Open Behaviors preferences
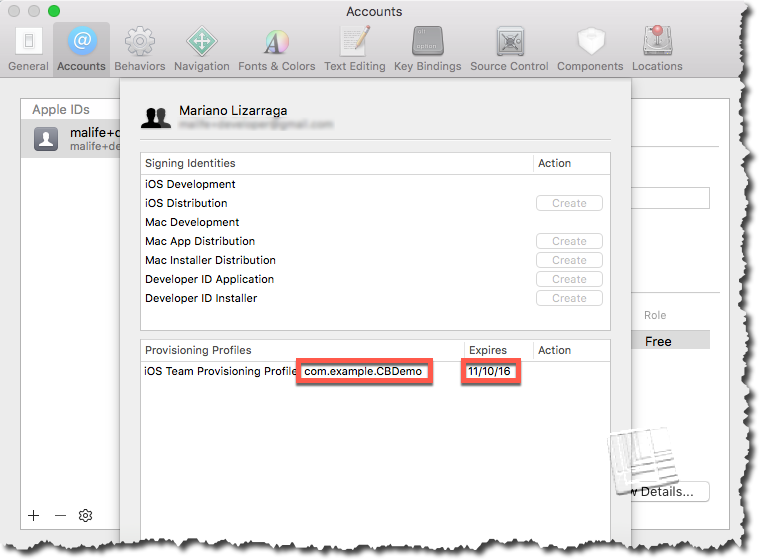The image size is (760, 560). pos(140,49)
